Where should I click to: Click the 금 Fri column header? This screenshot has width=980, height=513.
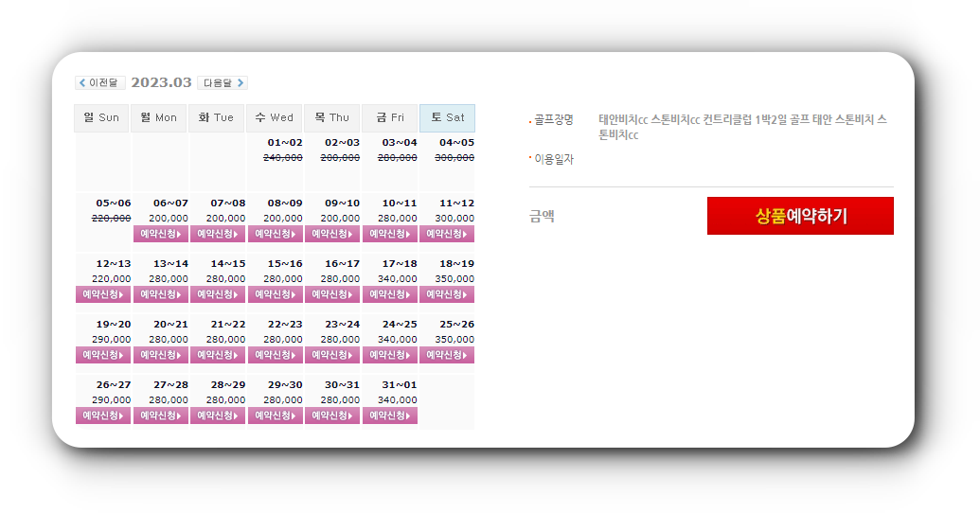point(389,117)
